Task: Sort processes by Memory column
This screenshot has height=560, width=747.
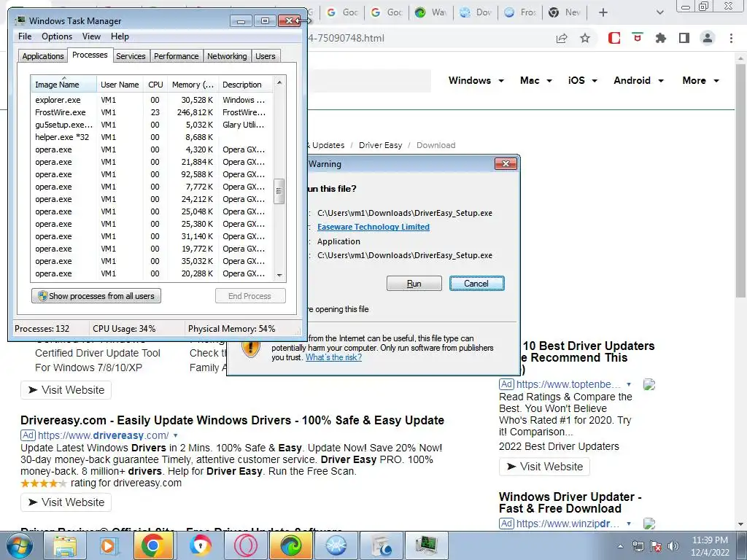Action: (193, 85)
